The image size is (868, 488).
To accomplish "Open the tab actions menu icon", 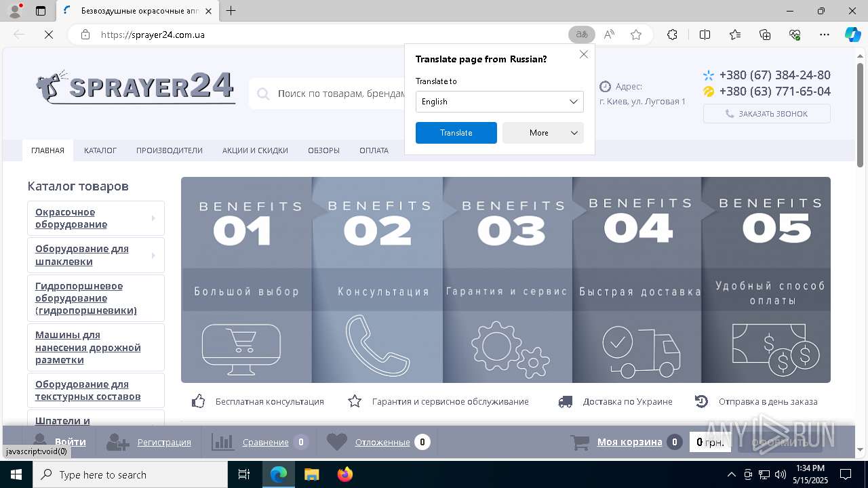I will coord(41,11).
